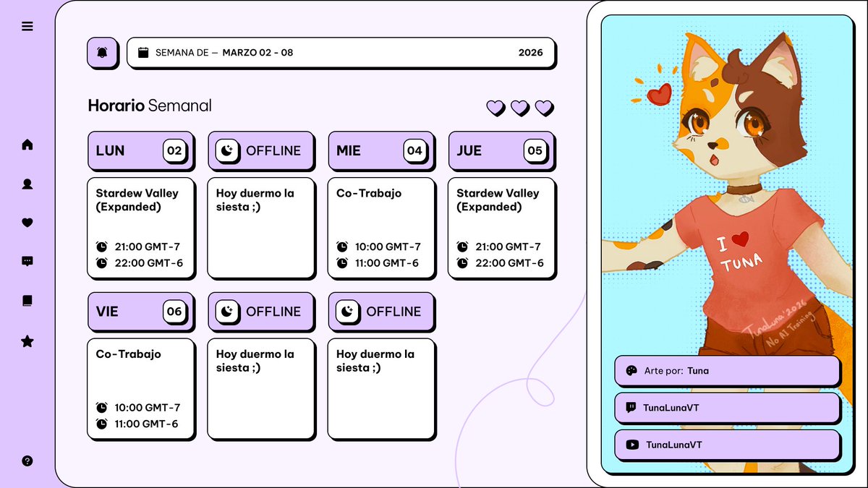
Task: Click the middle purple heart beside Horario Semanal
Action: [519, 108]
